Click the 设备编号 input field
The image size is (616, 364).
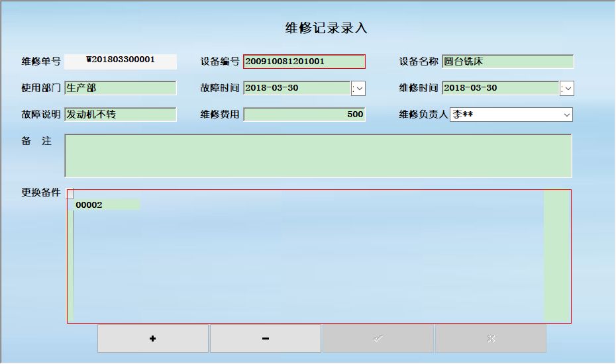[x=304, y=62]
